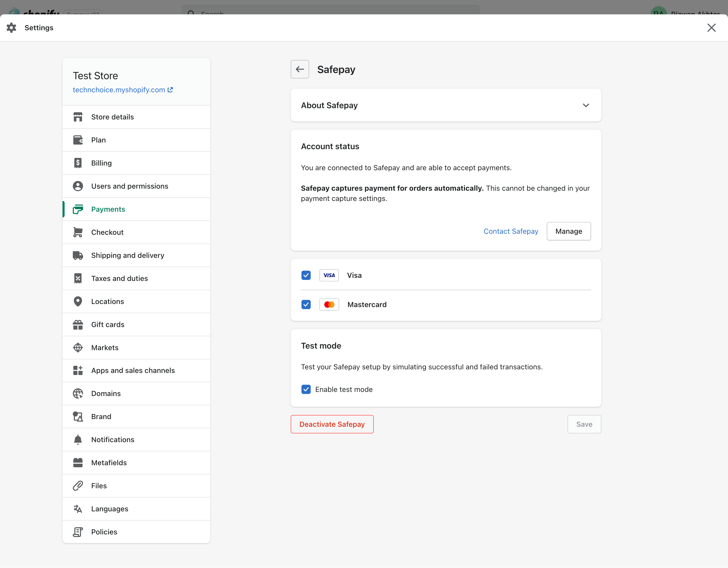Image resolution: width=728 pixels, height=568 pixels.
Task: Click the Billing receipt icon
Action: (78, 163)
